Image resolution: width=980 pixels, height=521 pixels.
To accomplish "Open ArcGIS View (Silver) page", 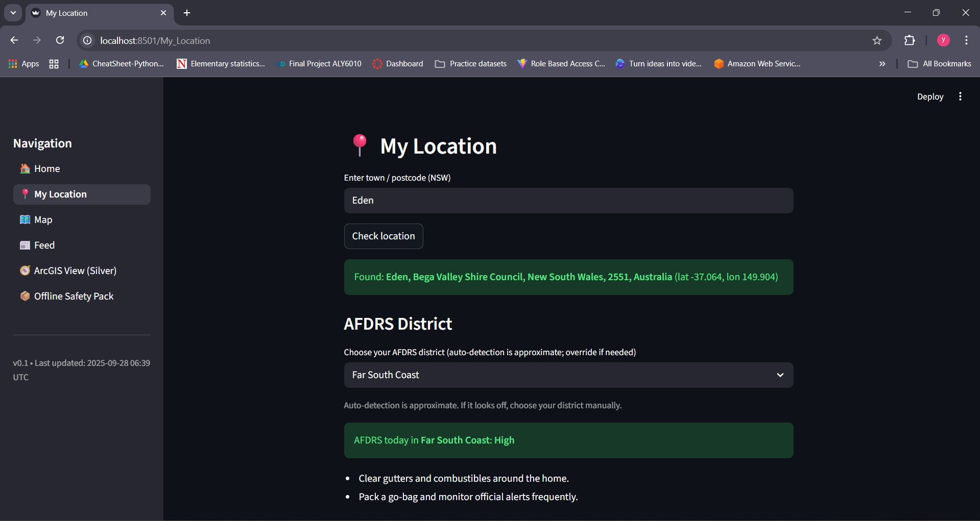I will (x=82, y=271).
